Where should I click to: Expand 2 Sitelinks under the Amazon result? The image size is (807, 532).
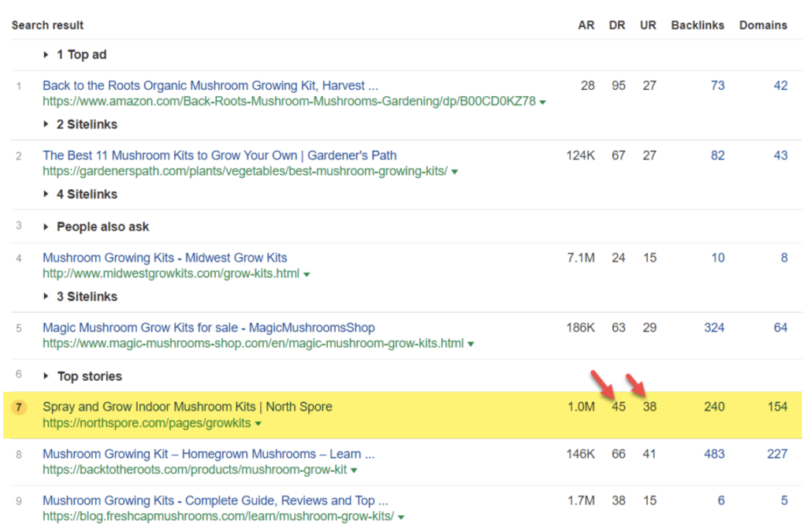click(x=81, y=125)
